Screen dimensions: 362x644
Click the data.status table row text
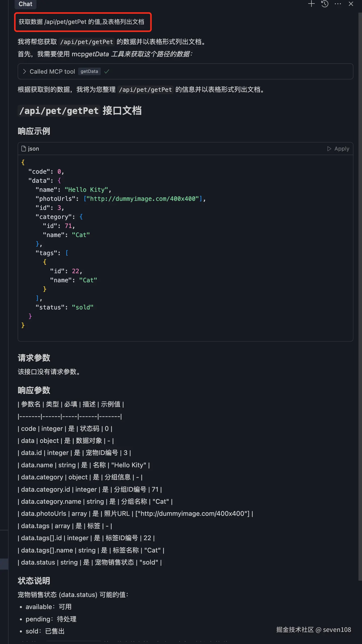90,562
